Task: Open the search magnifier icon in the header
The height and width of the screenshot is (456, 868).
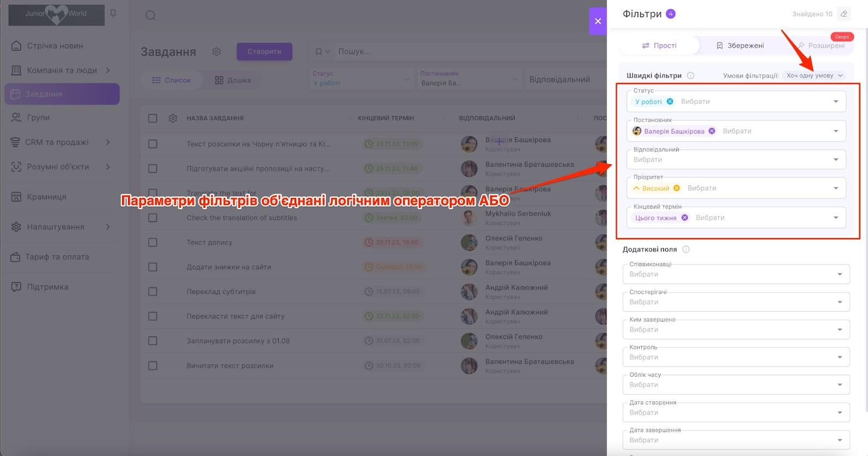Action: pos(151,15)
